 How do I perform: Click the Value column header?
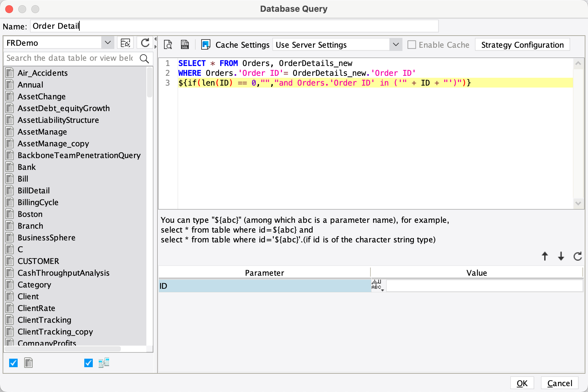pyautogui.click(x=477, y=273)
